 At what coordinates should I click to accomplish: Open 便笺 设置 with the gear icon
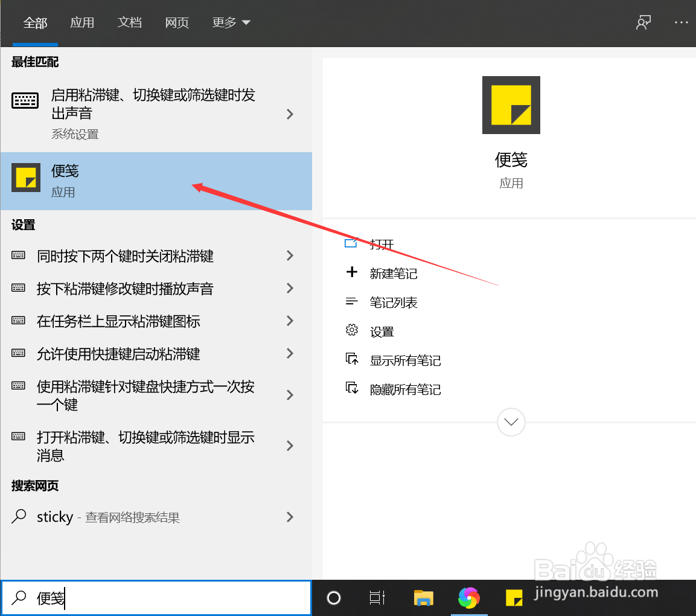coord(352,330)
